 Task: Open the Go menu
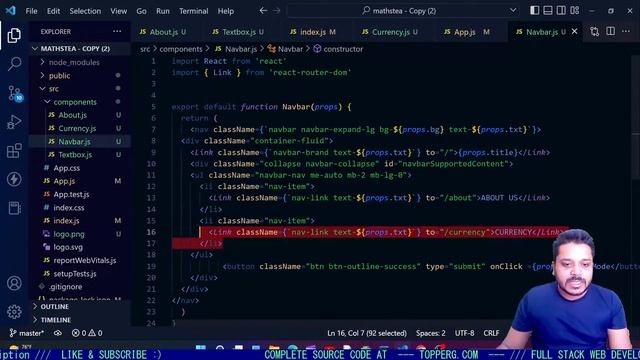(x=141, y=11)
